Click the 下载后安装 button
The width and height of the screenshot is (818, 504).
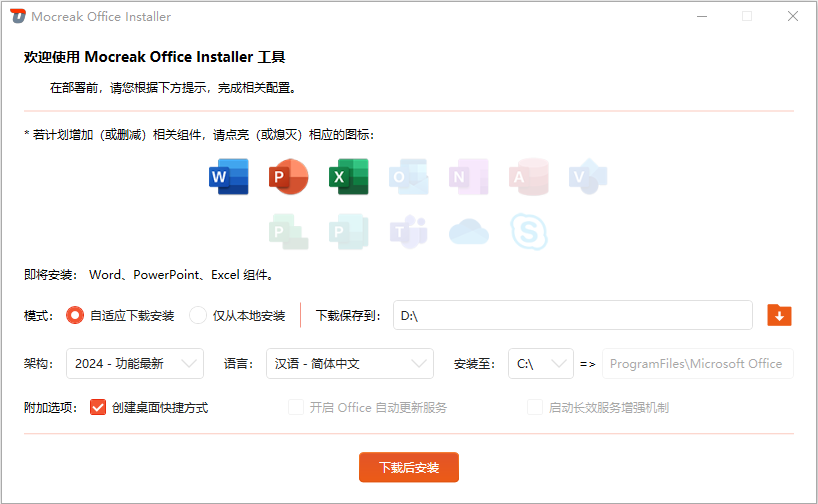point(408,467)
